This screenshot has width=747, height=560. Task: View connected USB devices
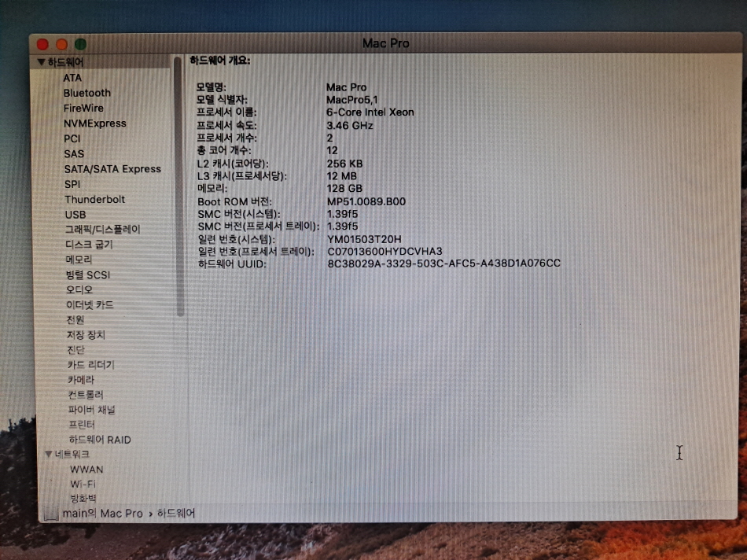click(x=75, y=214)
